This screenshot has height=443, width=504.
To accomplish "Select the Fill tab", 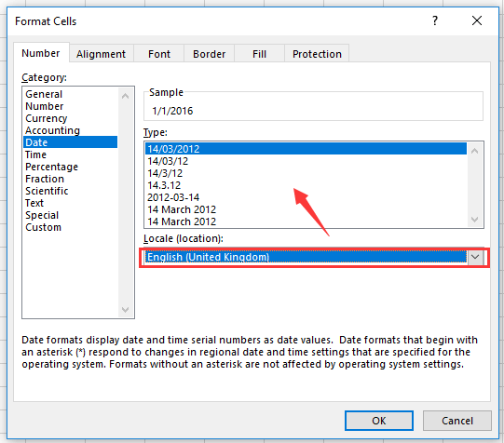I will tap(259, 54).
